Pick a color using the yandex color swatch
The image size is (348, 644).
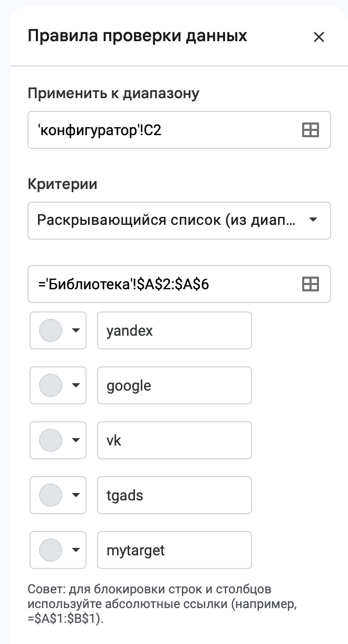click(51, 330)
